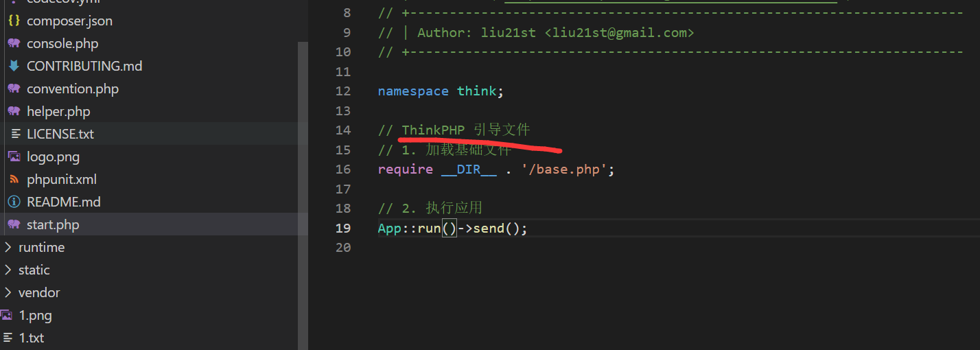Image resolution: width=980 pixels, height=350 pixels.
Task: Click the text file icon beside 1.txt
Action: pyautogui.click(x=8, y=338)
